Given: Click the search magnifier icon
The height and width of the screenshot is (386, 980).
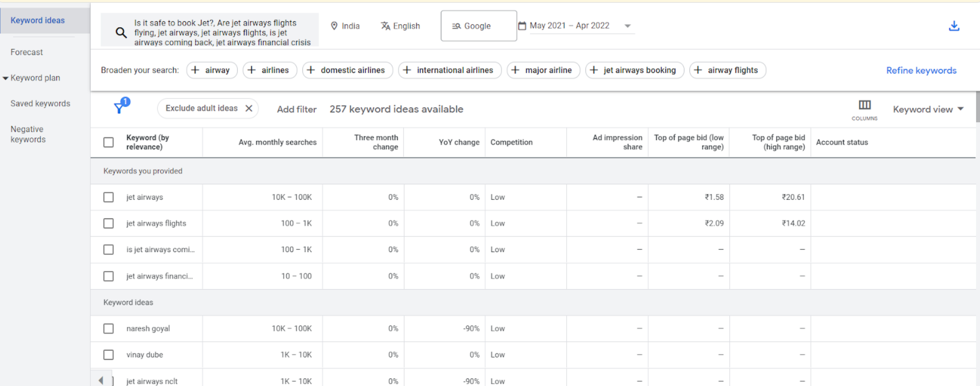Looking at the screenshot, I should [x=121, y=33].
